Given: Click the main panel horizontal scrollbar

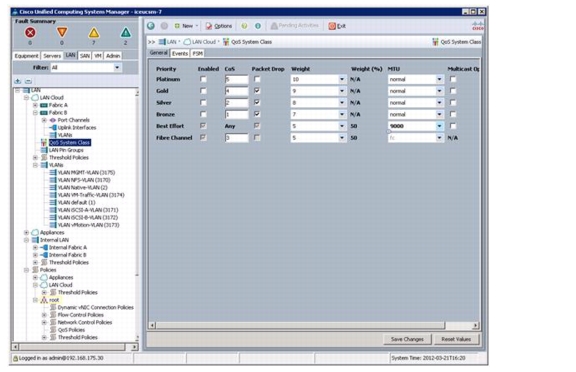Looking at the screenshot, I should pyautogui.click(x=300, y=325).
